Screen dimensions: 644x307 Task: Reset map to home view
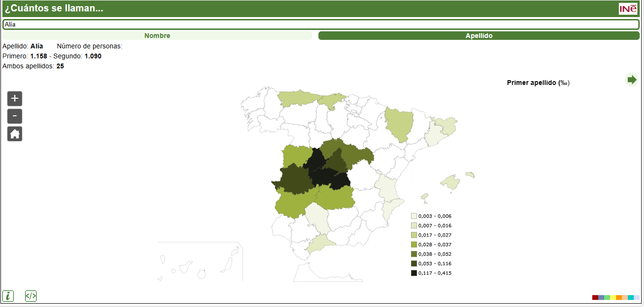click(15, 134)
